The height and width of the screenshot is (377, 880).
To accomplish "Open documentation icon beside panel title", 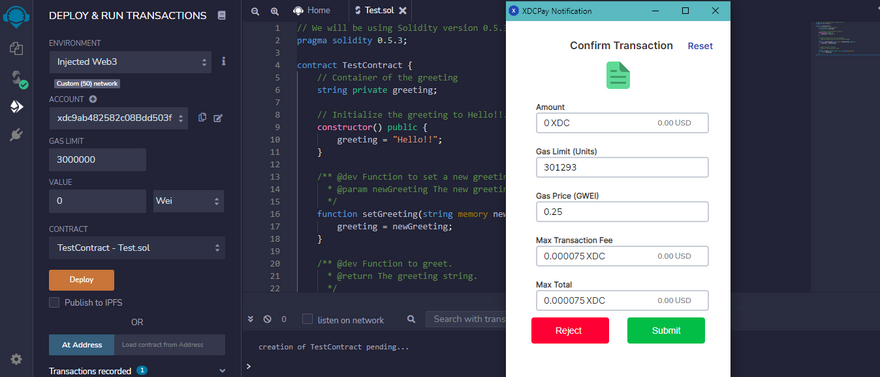I will [x=222, y=16].
